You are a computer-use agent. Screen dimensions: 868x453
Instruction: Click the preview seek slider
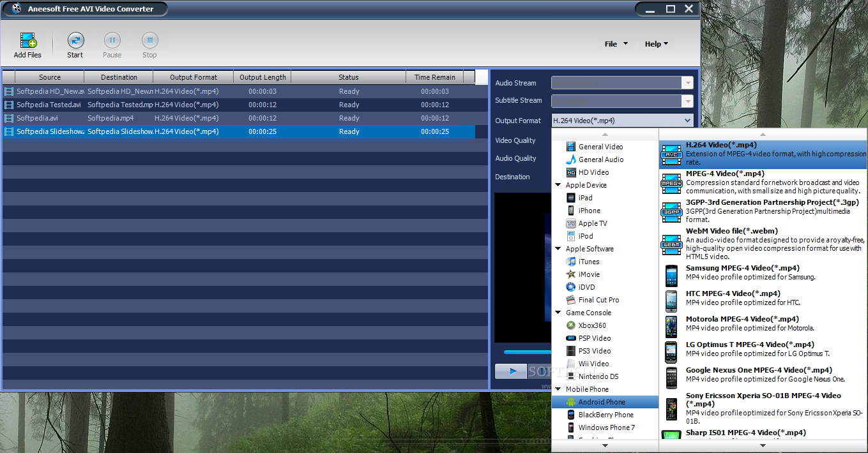click(x=528, y=352)
